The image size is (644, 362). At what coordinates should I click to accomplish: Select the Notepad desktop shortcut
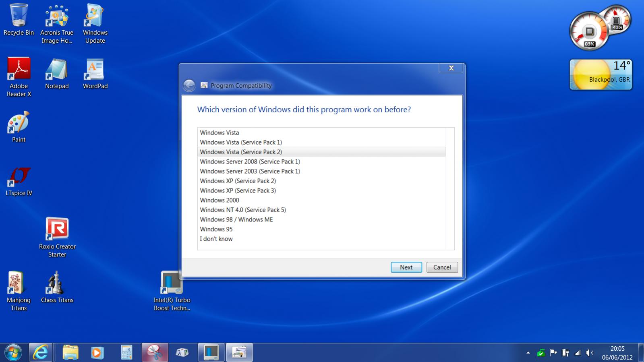point(57,74)
